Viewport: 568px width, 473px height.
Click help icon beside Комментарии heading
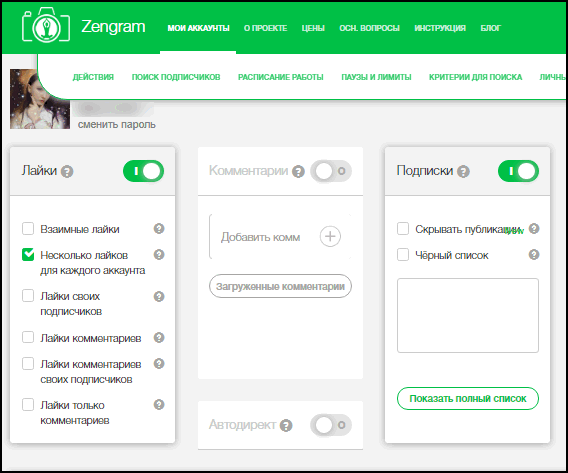click(298, 172)
